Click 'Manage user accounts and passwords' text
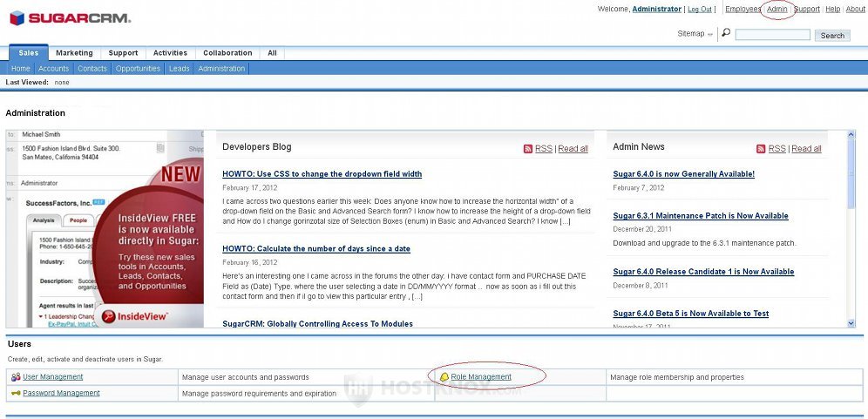Viewport: 868px width, 419px height. (x=245, y=377)
